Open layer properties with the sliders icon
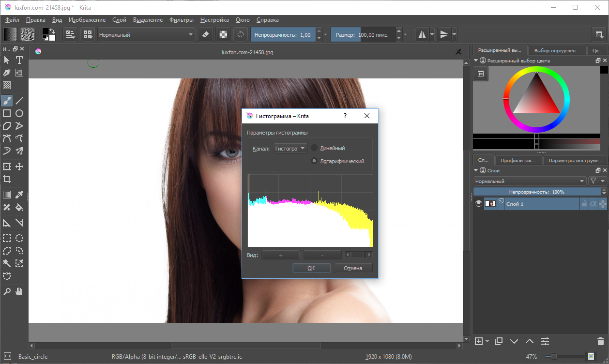 545,341
